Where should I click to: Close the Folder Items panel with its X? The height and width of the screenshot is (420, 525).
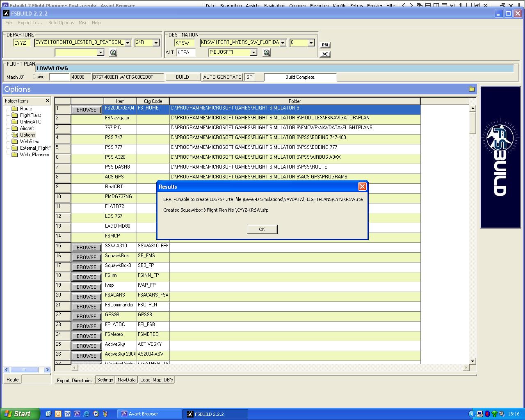47,100
